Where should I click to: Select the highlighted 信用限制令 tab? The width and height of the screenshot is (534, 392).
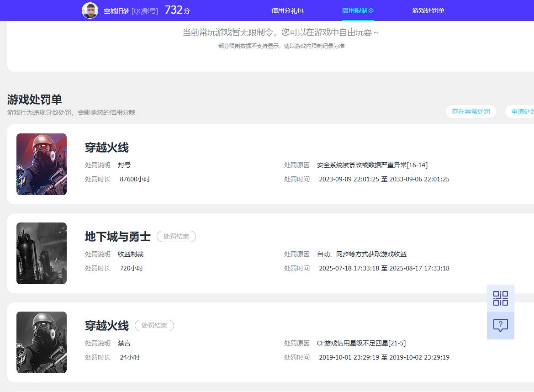tap(358, 10)
